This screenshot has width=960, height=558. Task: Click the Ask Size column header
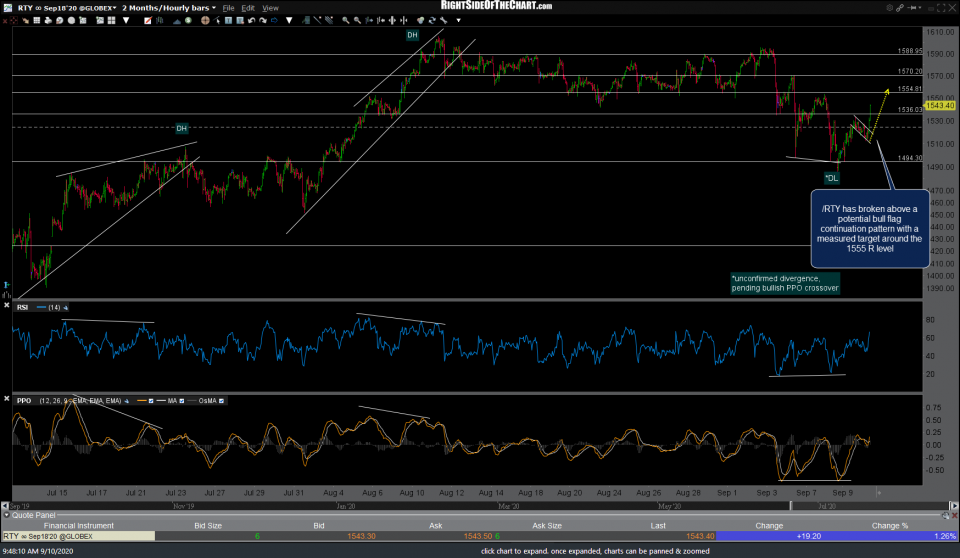click(547, 526)
